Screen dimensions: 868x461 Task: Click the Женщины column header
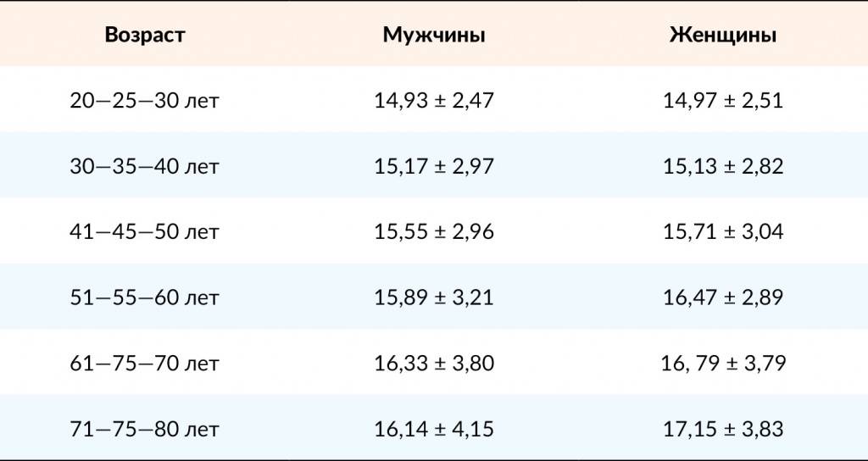[x=723, y=36]
